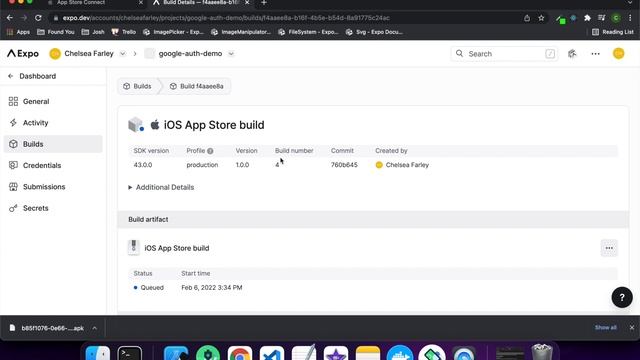This screenshot has width=640, height=360.
Task: Open Secrets in the sidebar
Action: coord(53,208)
